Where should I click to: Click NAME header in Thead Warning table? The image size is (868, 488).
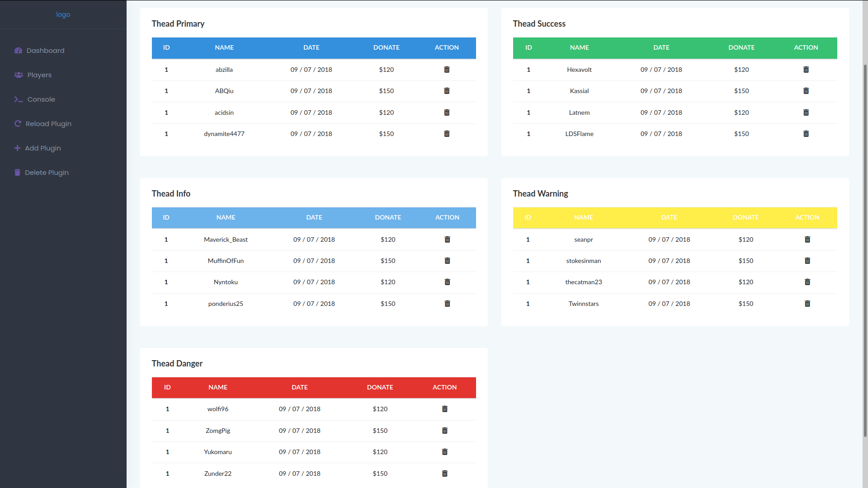point(583,217)
